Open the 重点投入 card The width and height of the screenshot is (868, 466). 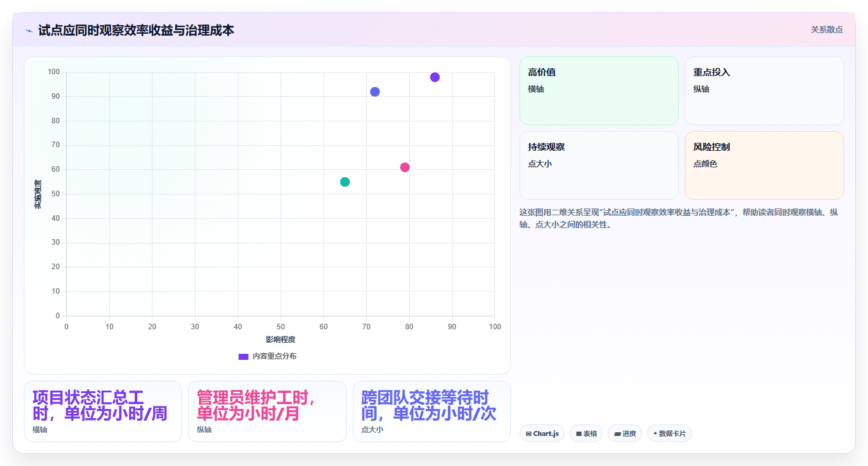point(764,91)
